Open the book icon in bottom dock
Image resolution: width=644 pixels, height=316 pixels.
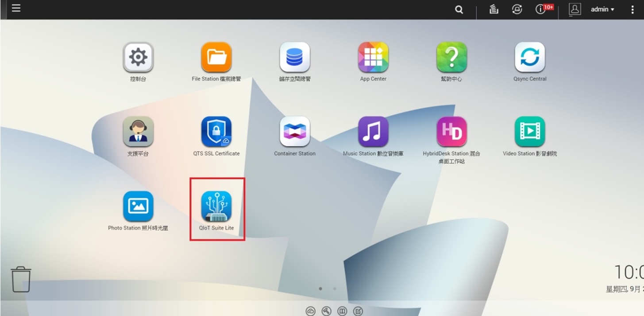[x=342, y=311]
